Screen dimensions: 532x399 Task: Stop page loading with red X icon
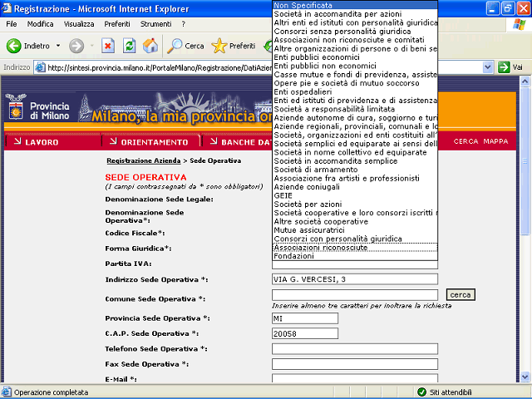point(108,46)
